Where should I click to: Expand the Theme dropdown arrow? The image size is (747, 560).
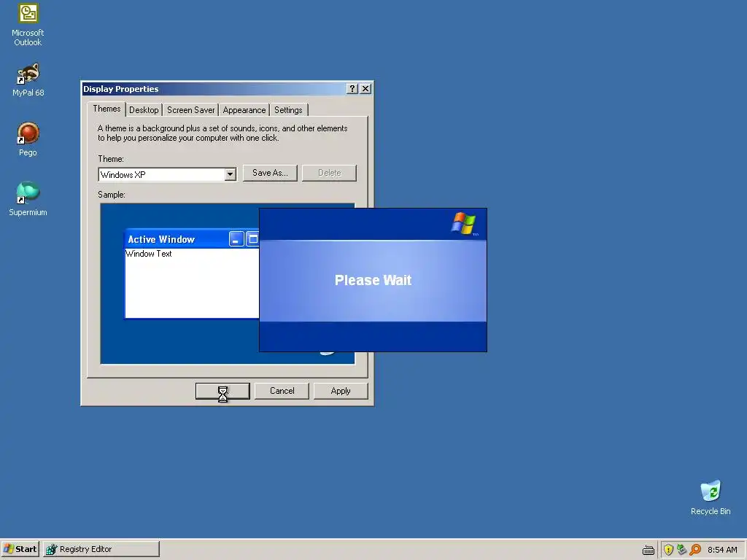[230, 174]
